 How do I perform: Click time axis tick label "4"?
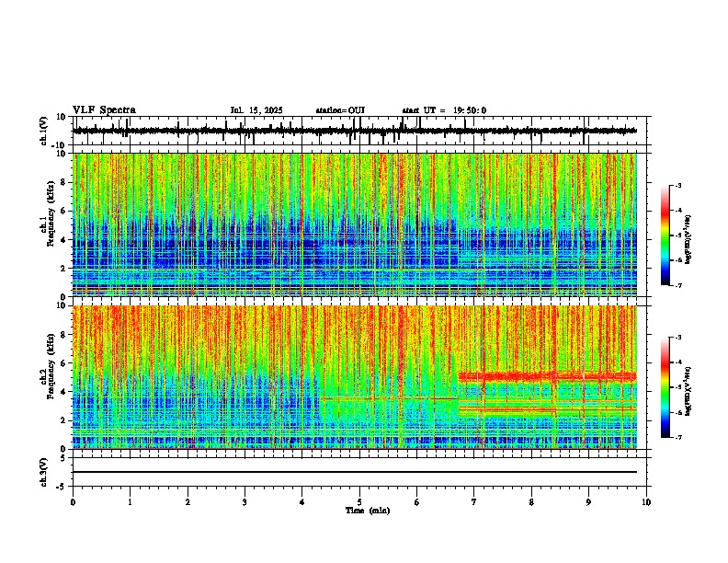(302, 502)
